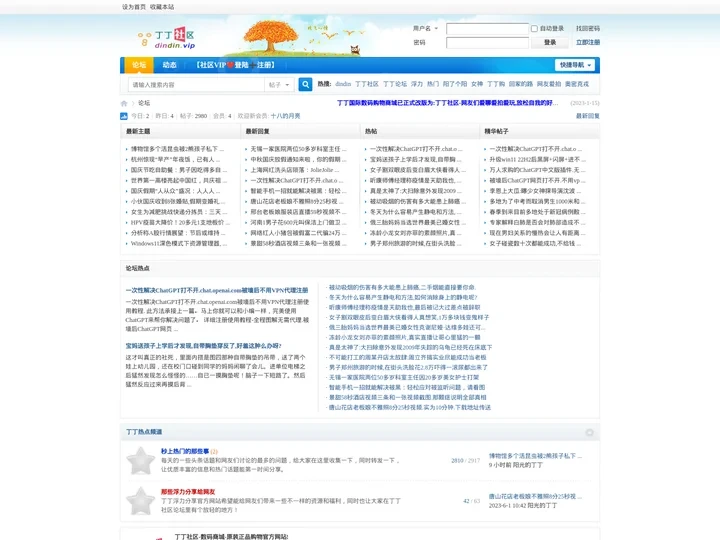The width and height of the screenshot is (720, 540).
Task: Open topic 杭州惊现"早产"年夜饭
Action: [175, 159]
